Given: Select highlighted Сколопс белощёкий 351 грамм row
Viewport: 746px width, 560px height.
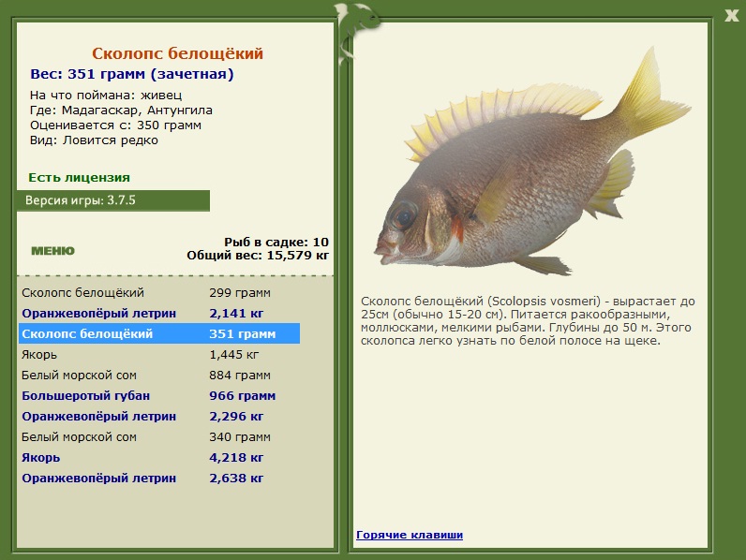Looking at the screenshot, I should [x=159, y=333].
